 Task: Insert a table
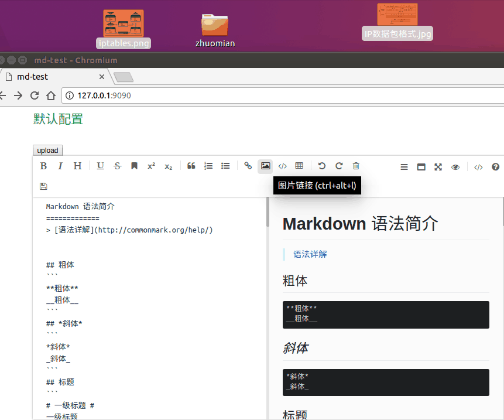coord(299,166)
